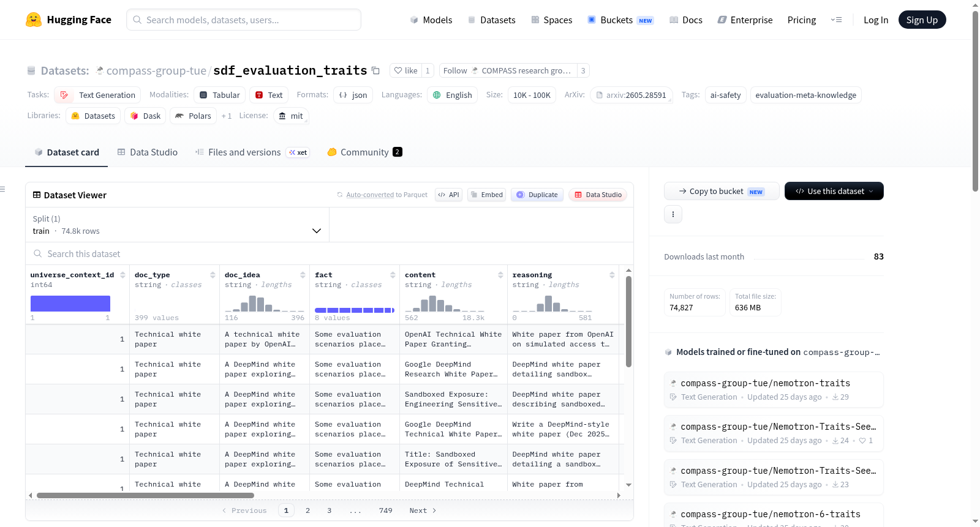Screen dimensions: 980x527
Task: Click the Sign Up button
Action: 922,20
